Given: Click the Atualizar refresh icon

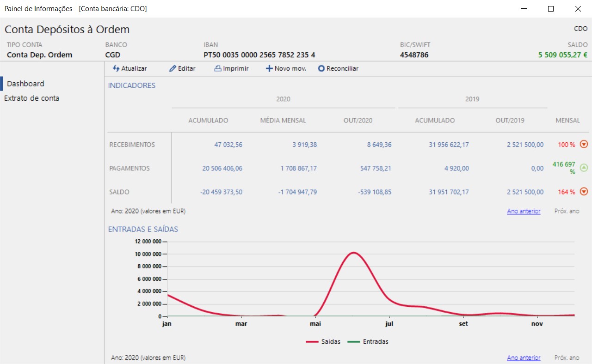Looking at the screenshot, I should tap(116, 68).
